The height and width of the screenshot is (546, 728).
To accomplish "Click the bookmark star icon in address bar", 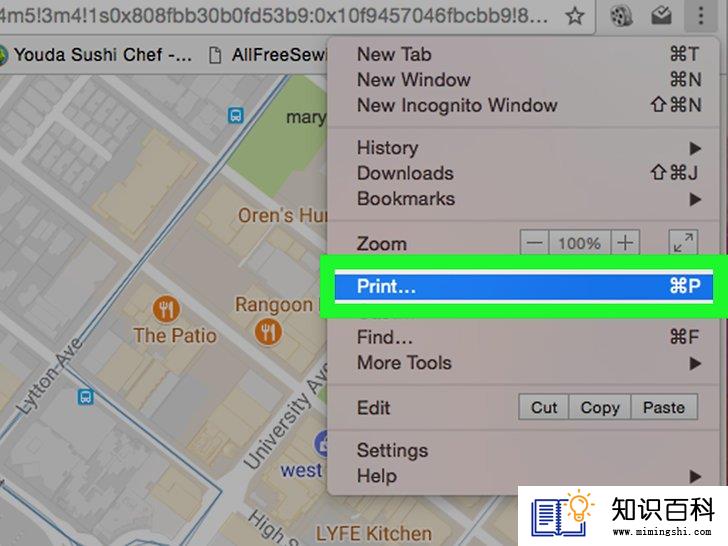I will point(575,17).
